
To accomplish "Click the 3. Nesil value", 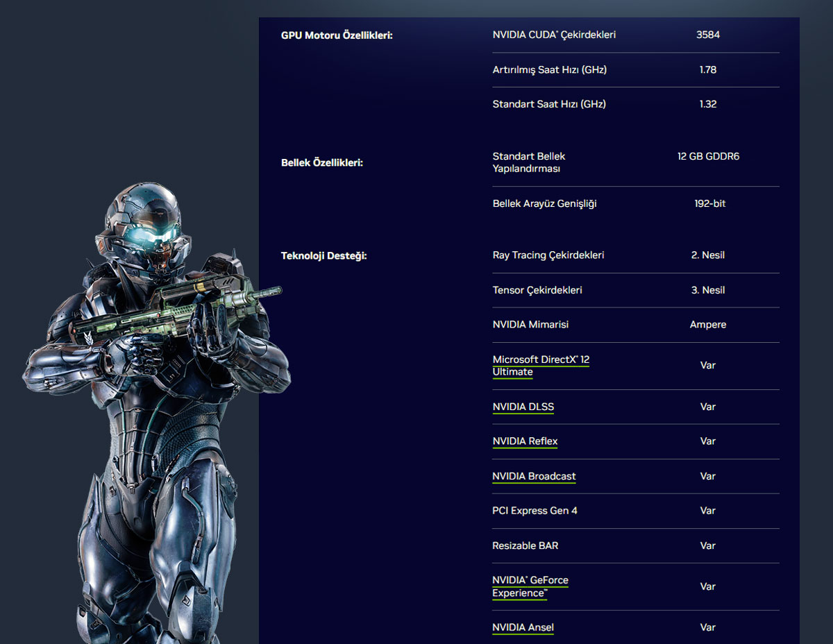I will [708, 290].
